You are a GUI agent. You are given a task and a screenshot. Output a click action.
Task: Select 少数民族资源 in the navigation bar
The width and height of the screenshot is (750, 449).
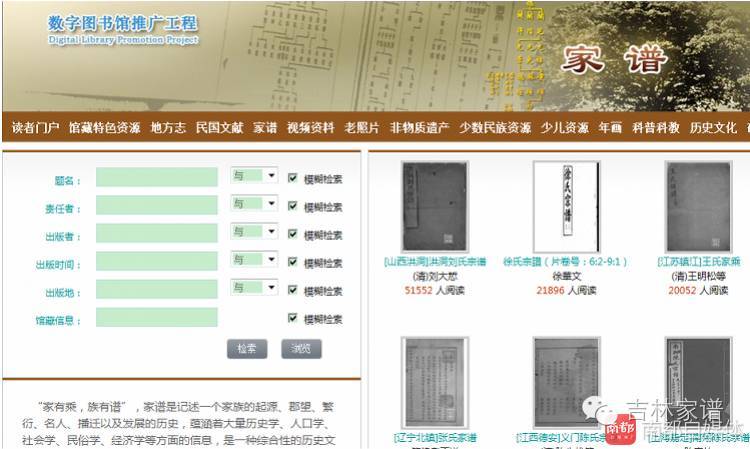495,128
